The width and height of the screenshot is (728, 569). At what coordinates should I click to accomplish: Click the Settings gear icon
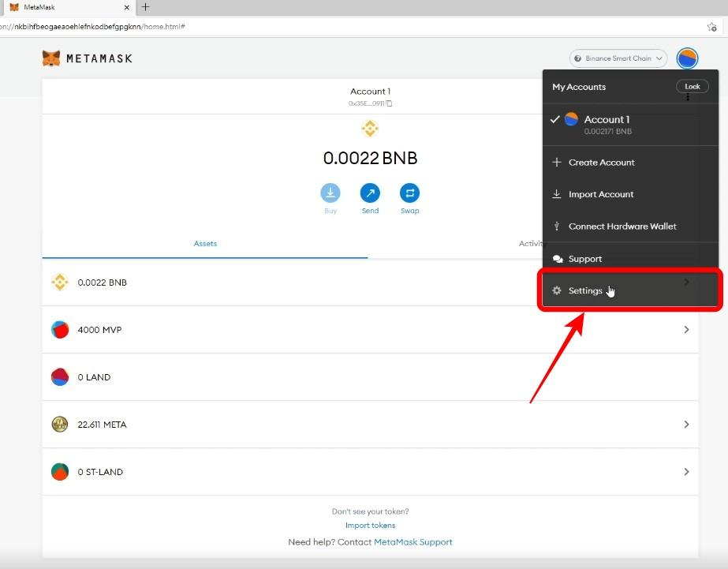[557, 290]
